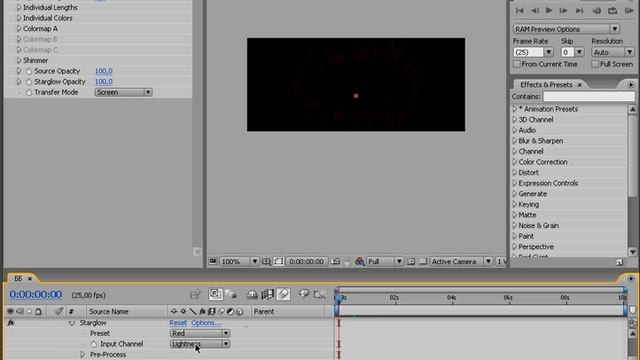Toggle loop mode in Preview panel
The height and width of the screenshot is (360, 640).
point(613,11)
